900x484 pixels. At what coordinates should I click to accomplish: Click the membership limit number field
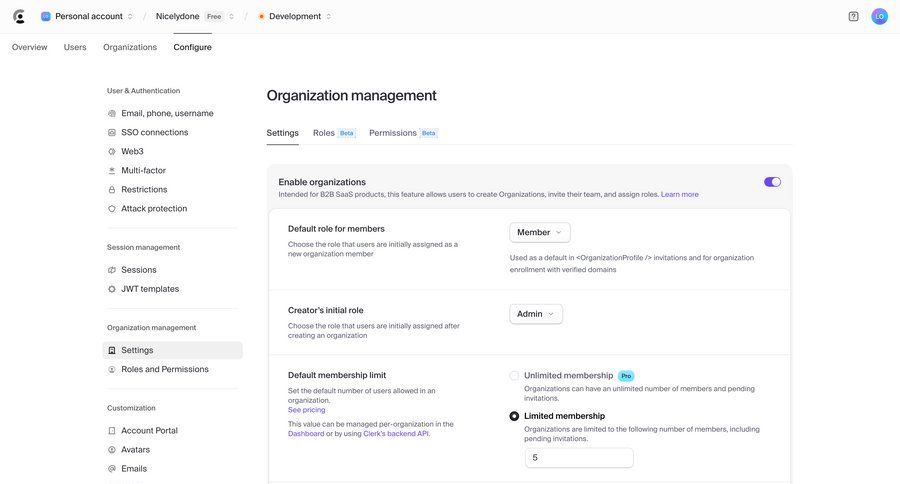pos(579,458)
